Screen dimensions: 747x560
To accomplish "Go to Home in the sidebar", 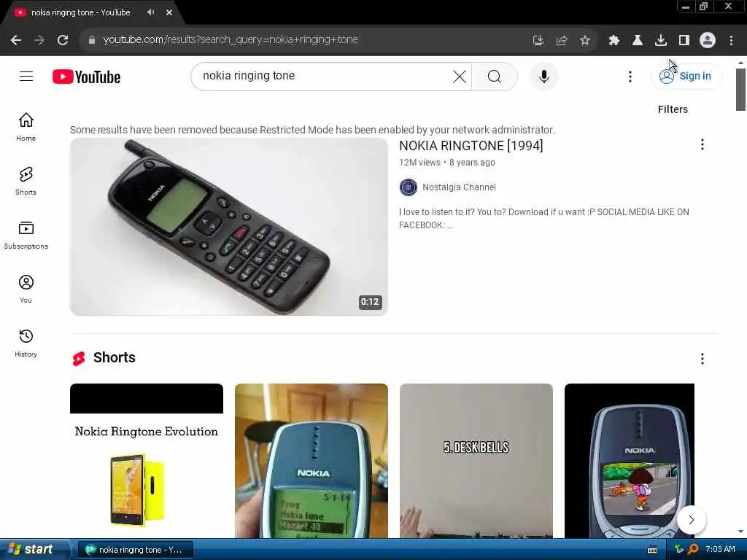I will pos(26,127).
